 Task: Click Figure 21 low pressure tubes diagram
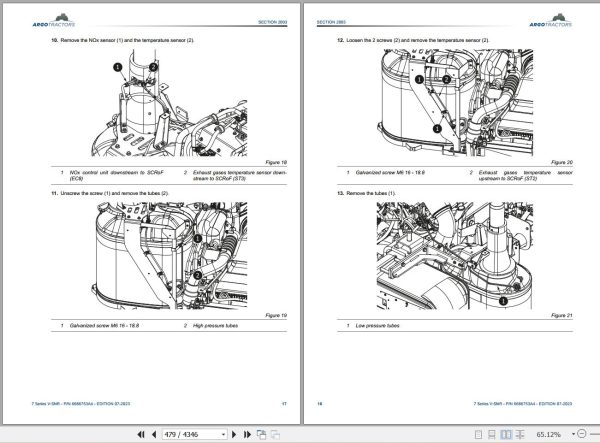(455, 256)
